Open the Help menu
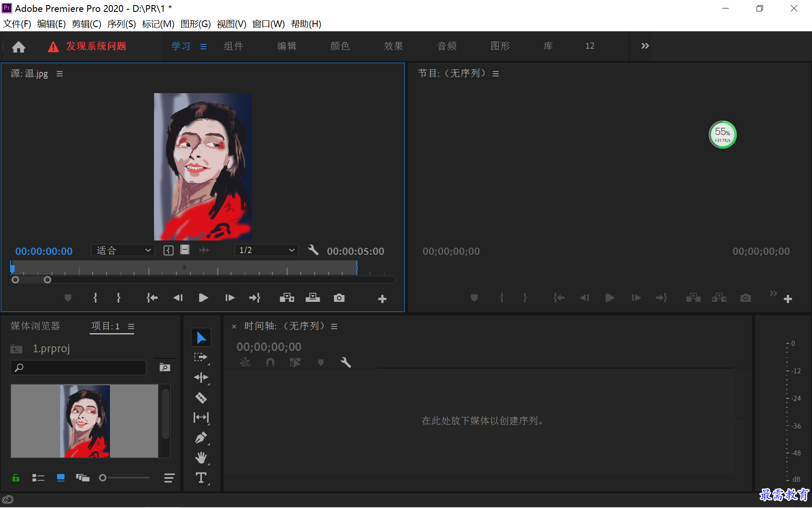Screen dimensions: 812x508 click(306, 24)
